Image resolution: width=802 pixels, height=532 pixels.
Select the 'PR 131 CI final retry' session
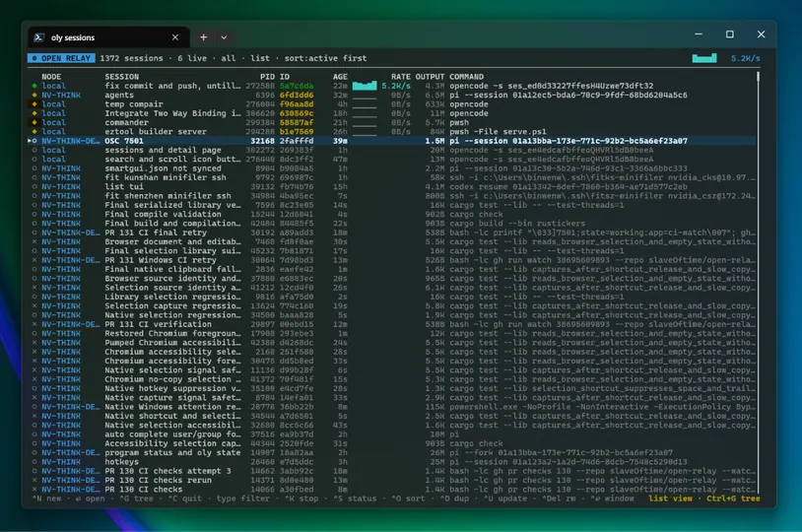392,233
